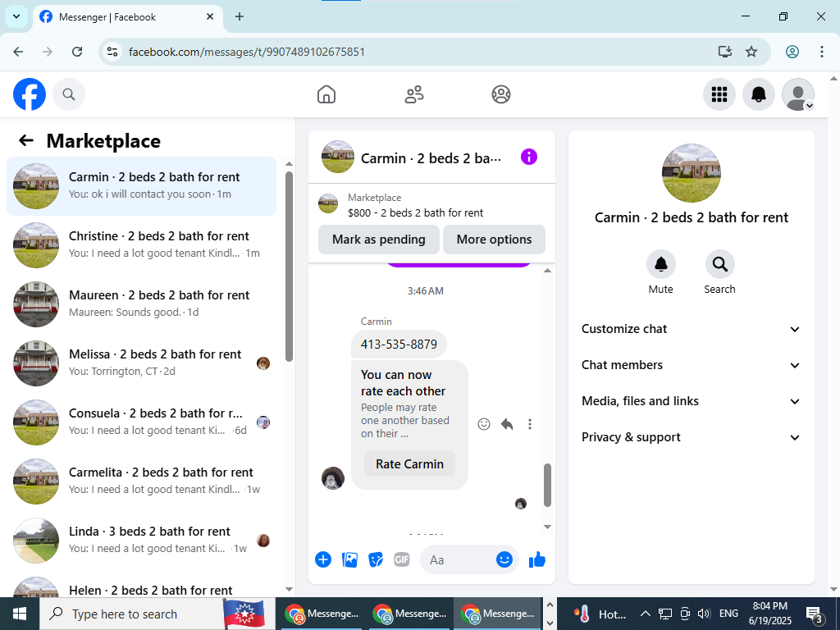Navigate back in browser
This screenshot has width=840, height=630.
[x=18, y=52]
